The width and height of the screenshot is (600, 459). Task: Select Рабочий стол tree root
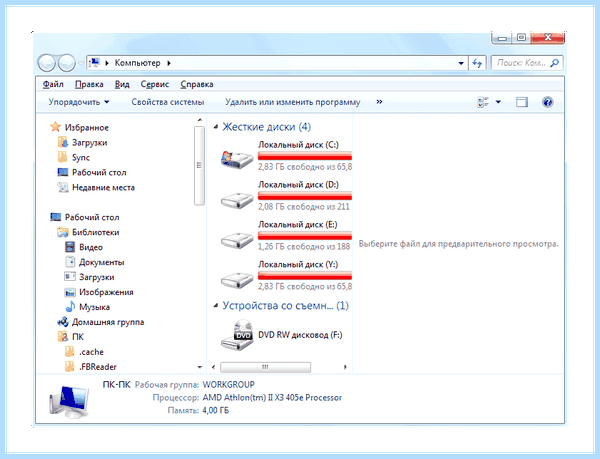point(92,217)
